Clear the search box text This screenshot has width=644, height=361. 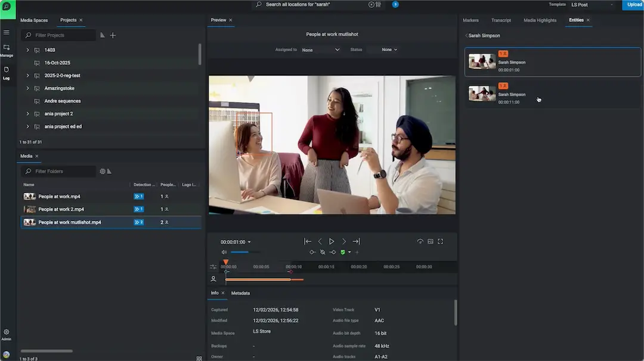pyautogui.click(x=371, y=4)
